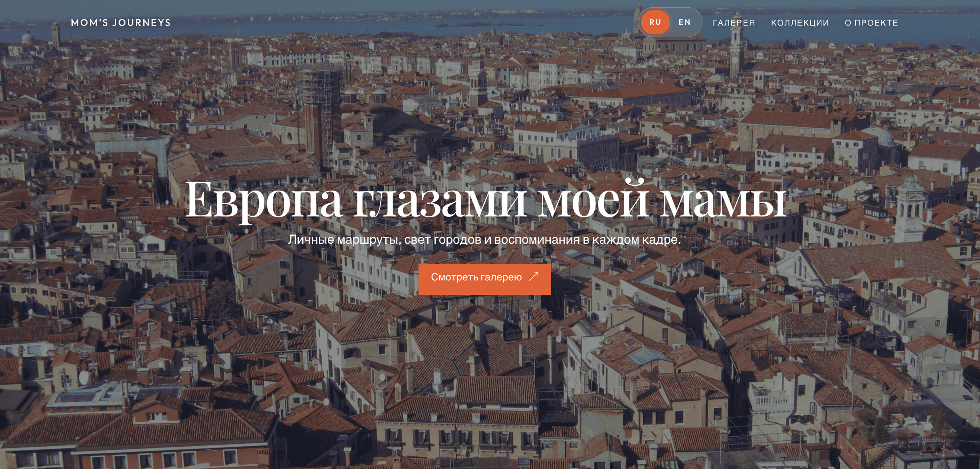Open the О ПРОЕКТЕ navigation item
The width and height of the screenshot is (980, 469).
871,23
